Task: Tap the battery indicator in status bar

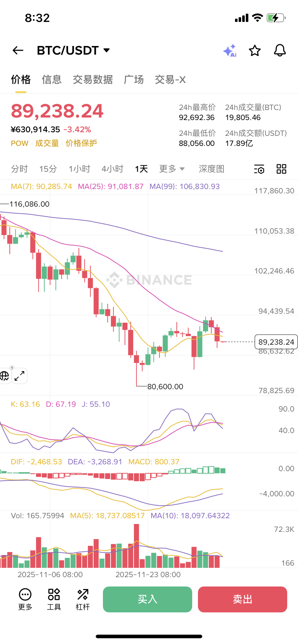Action: (x=276, y=18)
